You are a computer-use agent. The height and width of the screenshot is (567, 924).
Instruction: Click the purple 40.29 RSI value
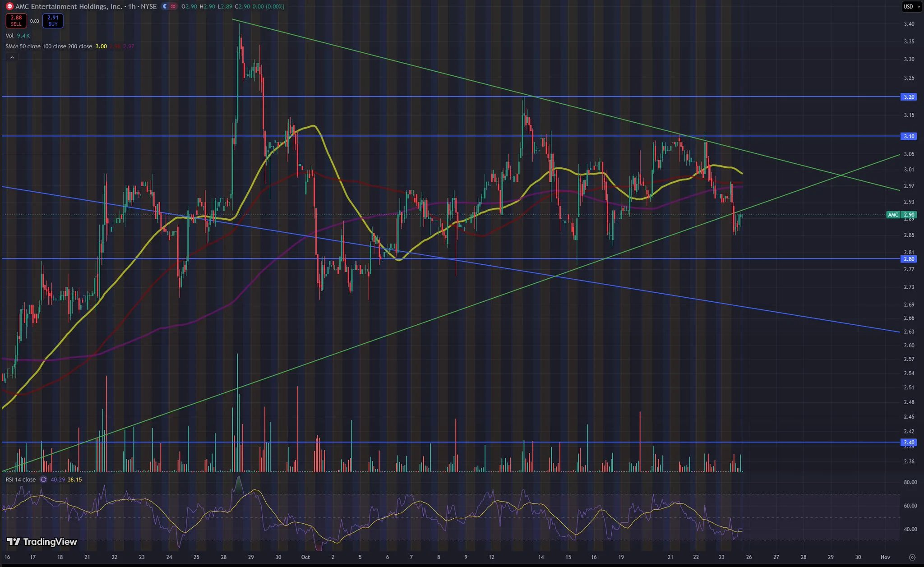(57, 479)
